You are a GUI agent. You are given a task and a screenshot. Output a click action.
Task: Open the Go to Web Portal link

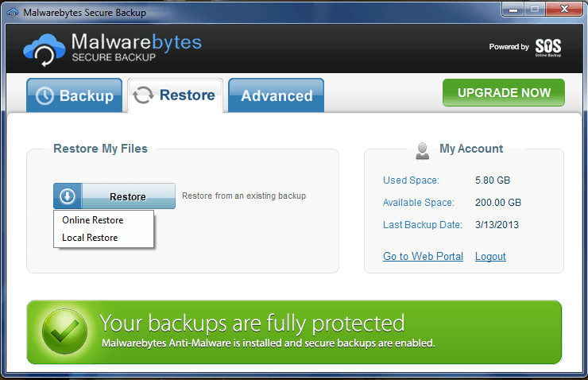pos(423,257)
